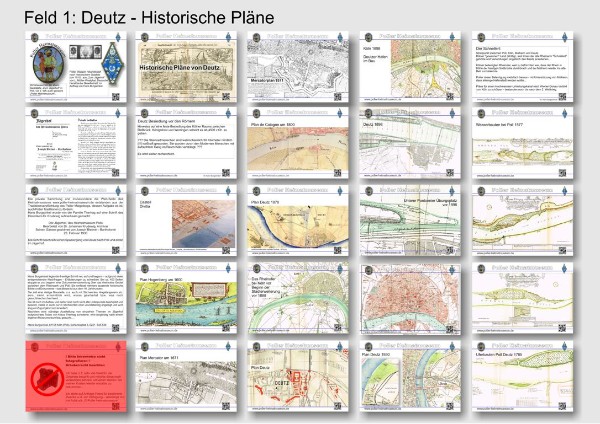Click QR code on 'Plan Deutz 1875' slide

pos(338,250)
